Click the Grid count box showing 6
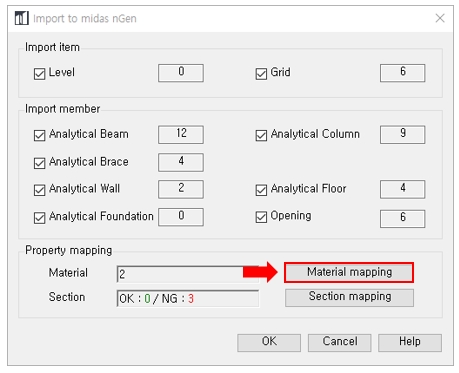This screenshot has width=459, height=373. [x=402, y=73]
